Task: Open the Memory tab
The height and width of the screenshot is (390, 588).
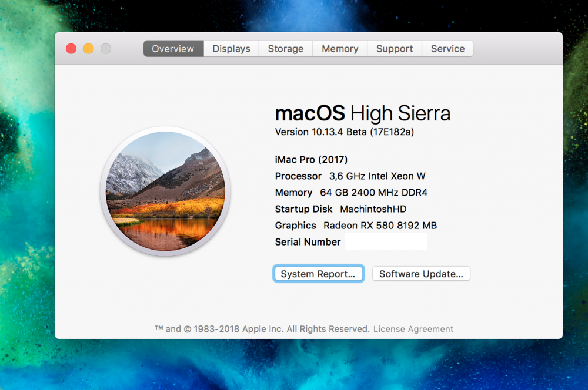Action: tap(340, 49)
